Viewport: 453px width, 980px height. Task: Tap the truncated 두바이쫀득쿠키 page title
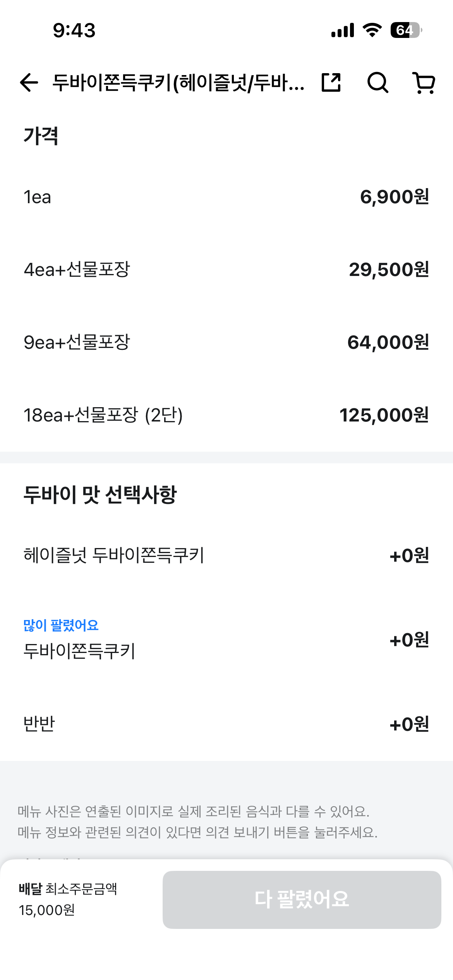[x=178, y=82]
